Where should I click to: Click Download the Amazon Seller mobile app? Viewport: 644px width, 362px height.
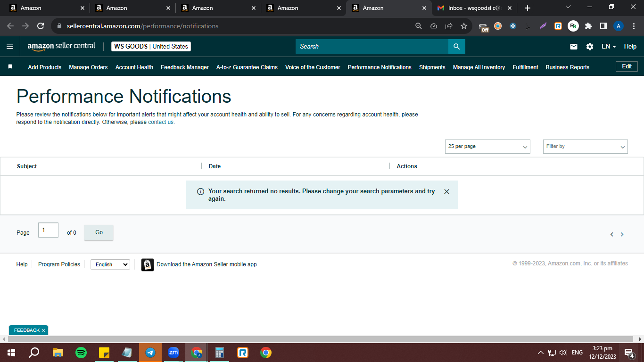[x=206, y=264]
